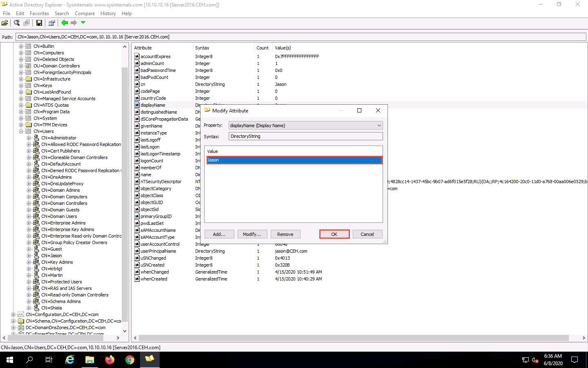Click the Value(s) column header

(x=283, y=48)
